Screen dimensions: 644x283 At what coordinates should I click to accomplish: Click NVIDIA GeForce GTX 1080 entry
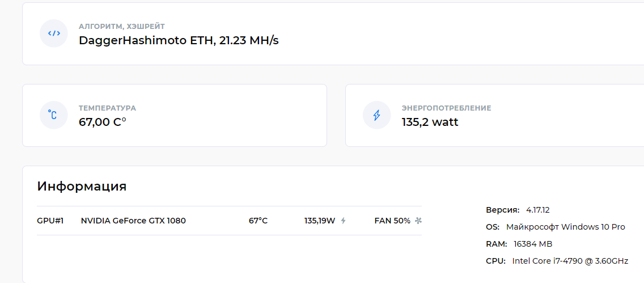click(133, 221)
